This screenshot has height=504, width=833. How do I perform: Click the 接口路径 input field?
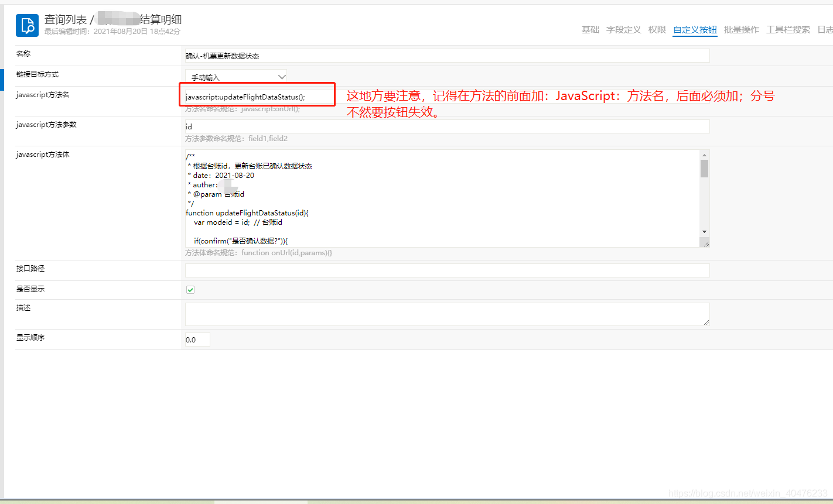[x=447, y=270]
